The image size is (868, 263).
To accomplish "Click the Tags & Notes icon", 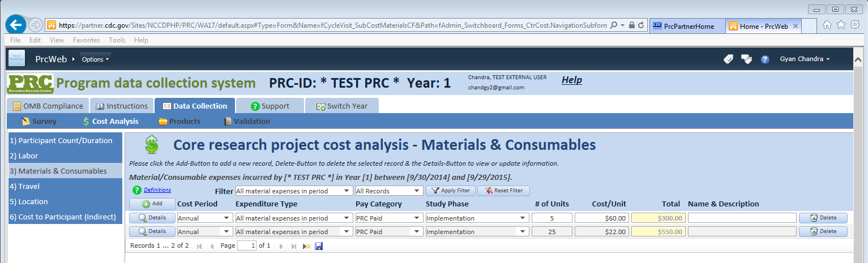I will point(747,59).
